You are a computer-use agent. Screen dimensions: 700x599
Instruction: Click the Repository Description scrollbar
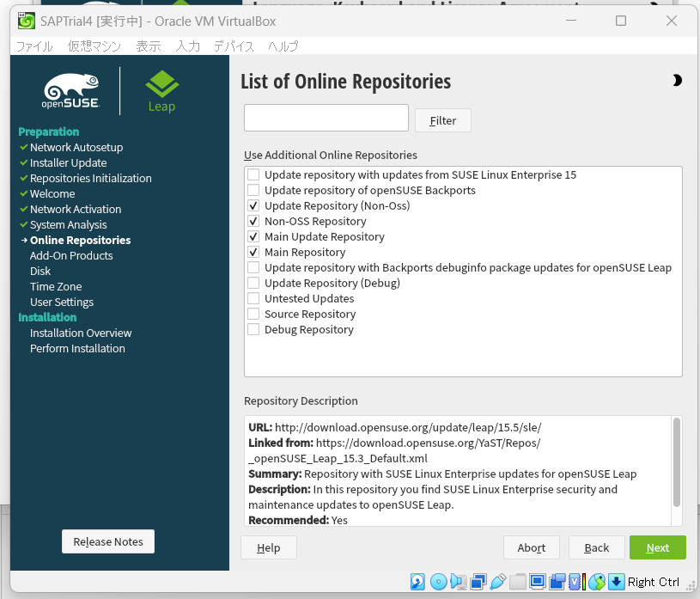(676, 462)
